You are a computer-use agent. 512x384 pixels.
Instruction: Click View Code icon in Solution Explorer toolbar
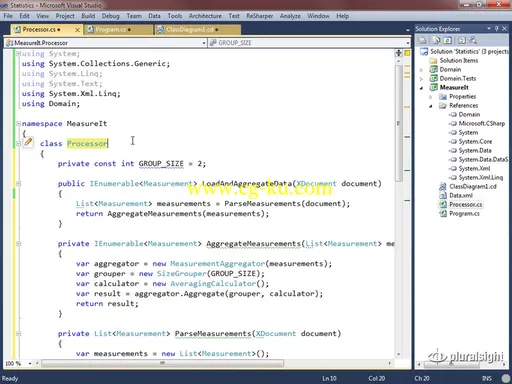[x=462, y=40]
